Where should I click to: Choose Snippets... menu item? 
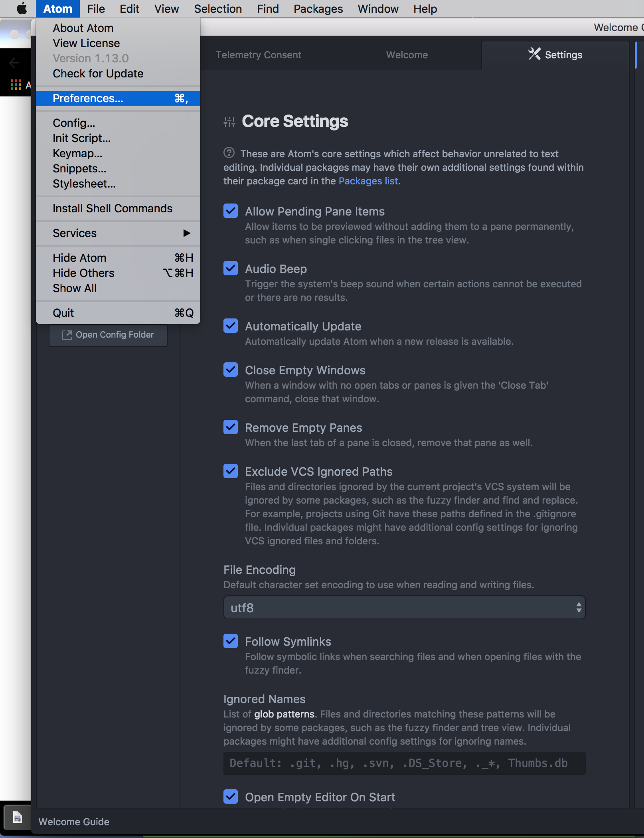118,168
